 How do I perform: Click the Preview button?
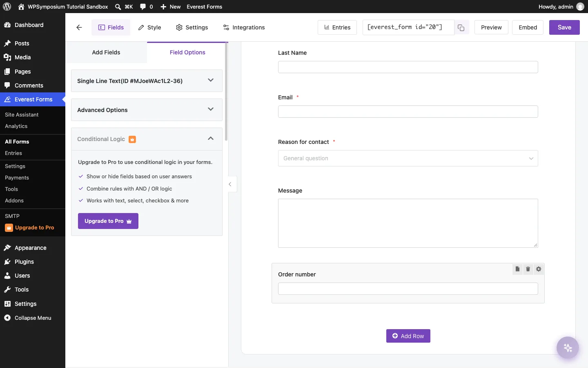tap(491, 27)
